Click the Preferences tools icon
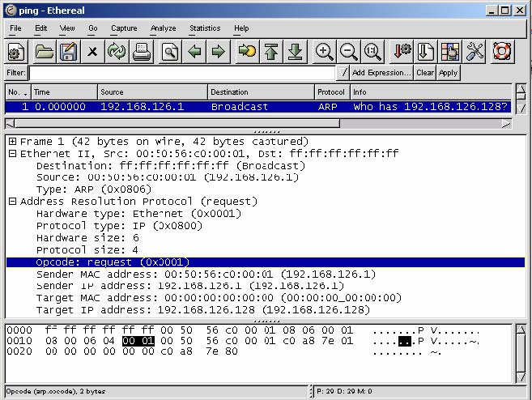 click(475, 52)
